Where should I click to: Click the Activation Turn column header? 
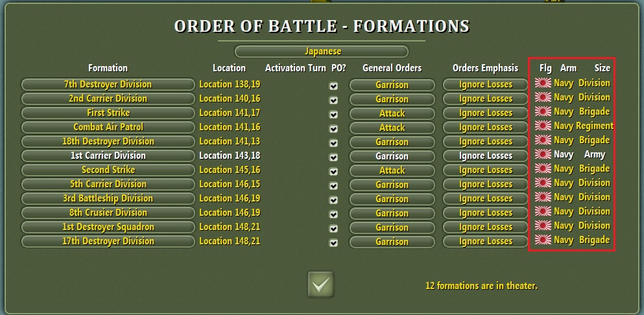[x=295, y=68]
